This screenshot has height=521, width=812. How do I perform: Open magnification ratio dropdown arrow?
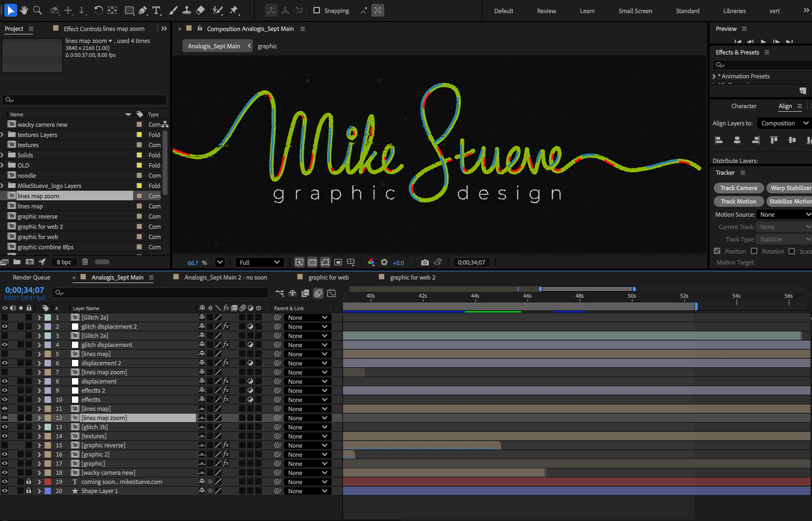pos(220,262)
